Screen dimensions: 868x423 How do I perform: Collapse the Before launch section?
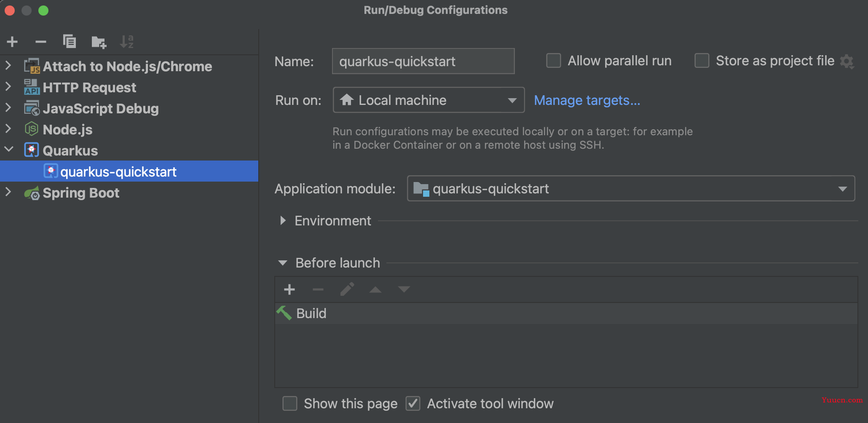(x=283, y=263)
